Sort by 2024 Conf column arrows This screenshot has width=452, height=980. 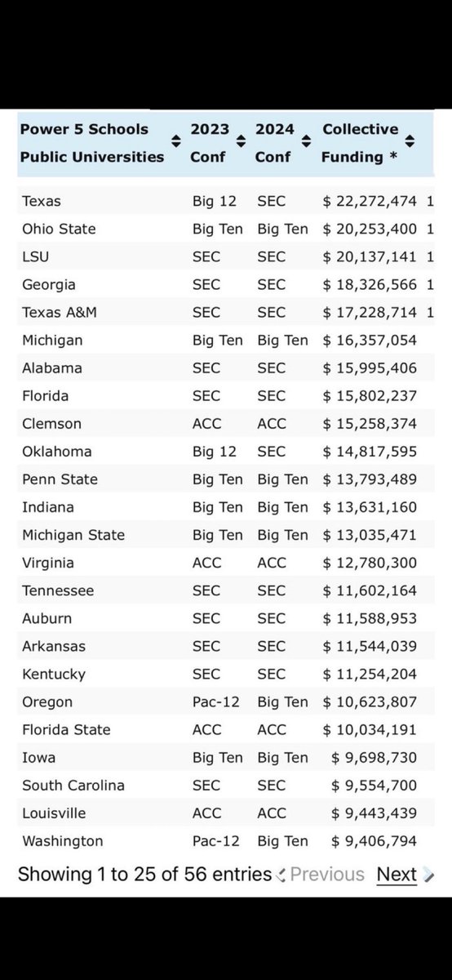point(306,141)
